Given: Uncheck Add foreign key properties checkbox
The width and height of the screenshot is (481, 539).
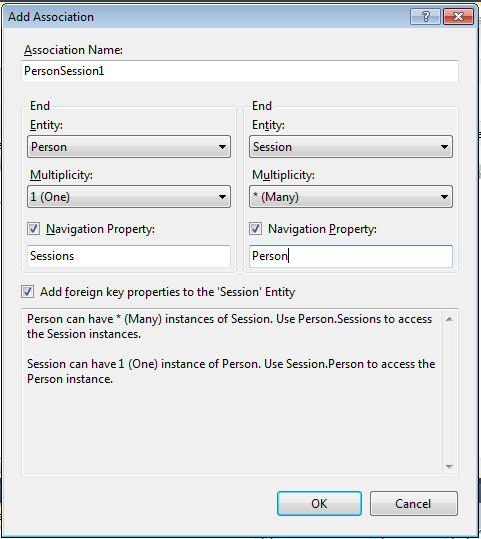Looking at the screenshot, I should [28, 292].
